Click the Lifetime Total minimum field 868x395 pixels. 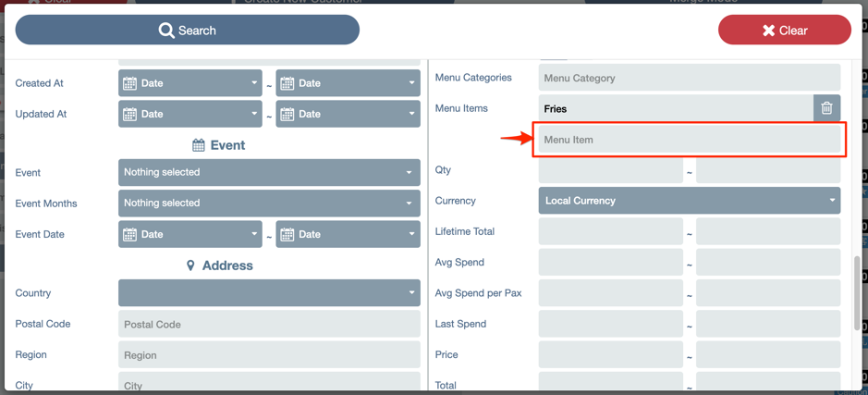[x=611, y=231]
